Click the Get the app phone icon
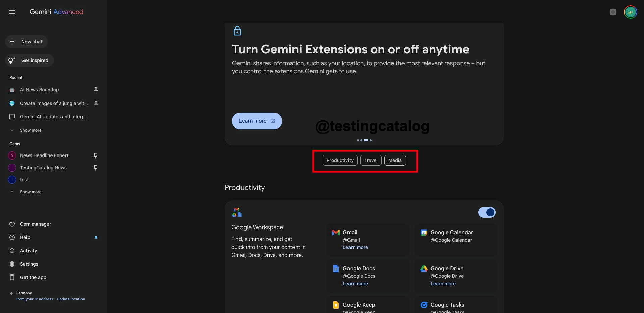The width and height of the screenshot is (644, 313). click(x=12, y=277)
